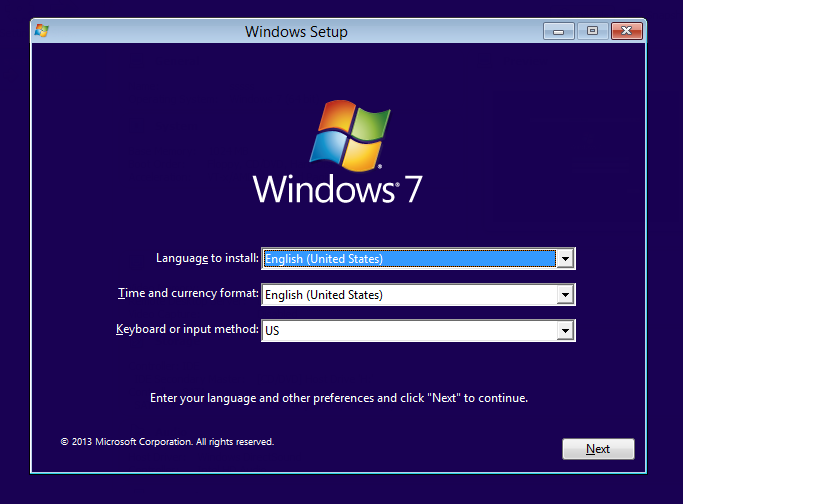The width and height of the screenshot is (819, 504).
Task: Open Time and currency format dropdown arrow
Action: click(x=565, y=295)
